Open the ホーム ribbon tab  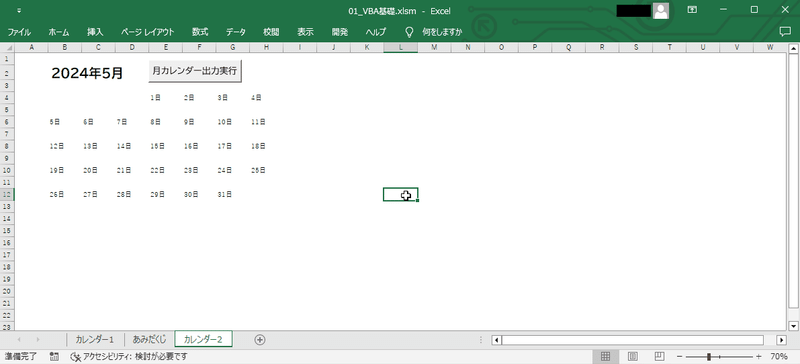(x=59, y=32)
